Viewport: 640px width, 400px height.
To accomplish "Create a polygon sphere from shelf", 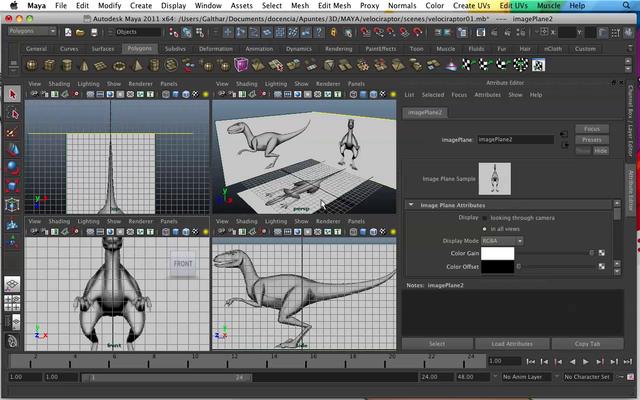I will coord(31,65).
